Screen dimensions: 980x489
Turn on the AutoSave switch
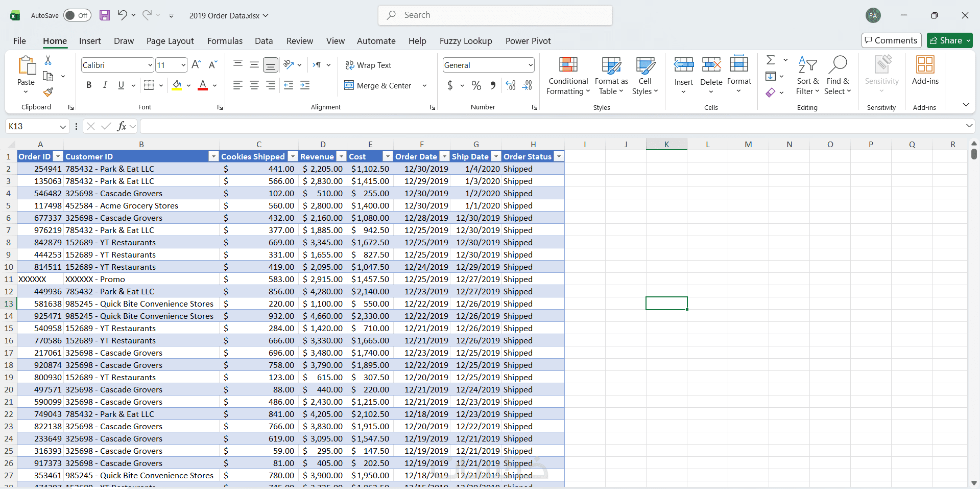(77, 15)
